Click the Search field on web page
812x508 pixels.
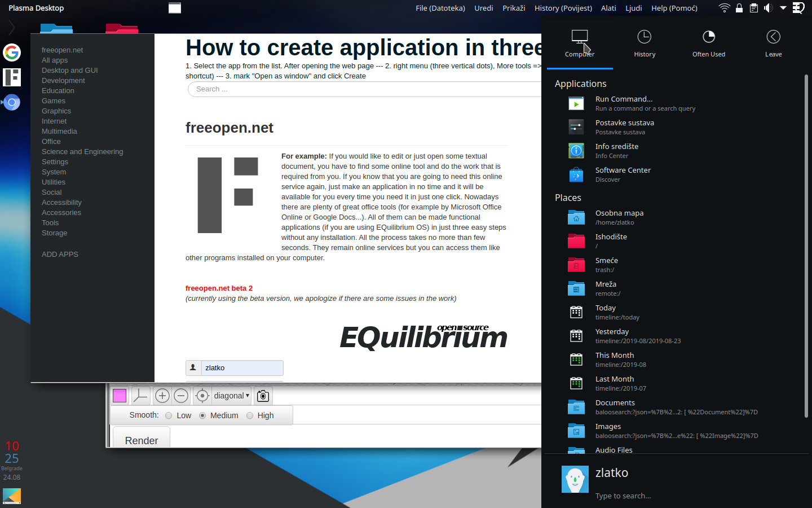(x=364, y=89)
